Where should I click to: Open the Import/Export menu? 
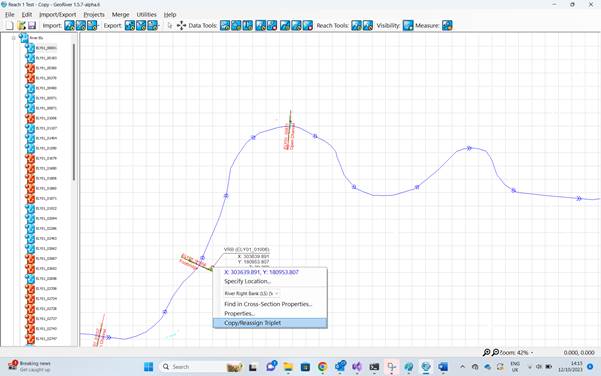[x=57, y=15]
